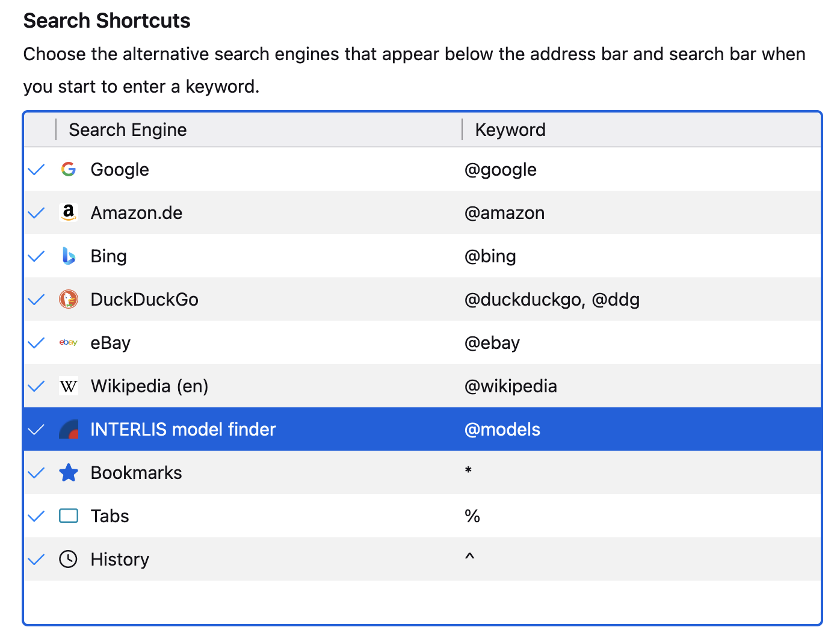This screenshot has width=840, height=639.
Task: Click the Bookmarks star icon
Action: (x=69, y=473)
